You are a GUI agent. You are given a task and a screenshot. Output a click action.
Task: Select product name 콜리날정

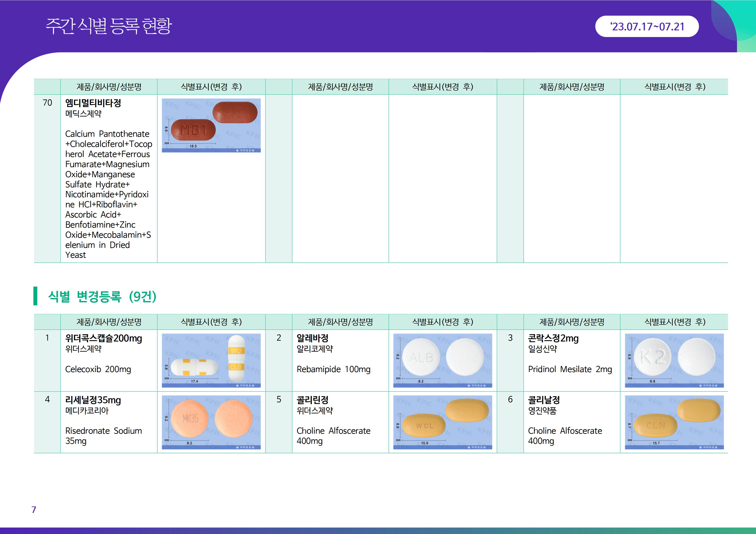tap(544, 400)
